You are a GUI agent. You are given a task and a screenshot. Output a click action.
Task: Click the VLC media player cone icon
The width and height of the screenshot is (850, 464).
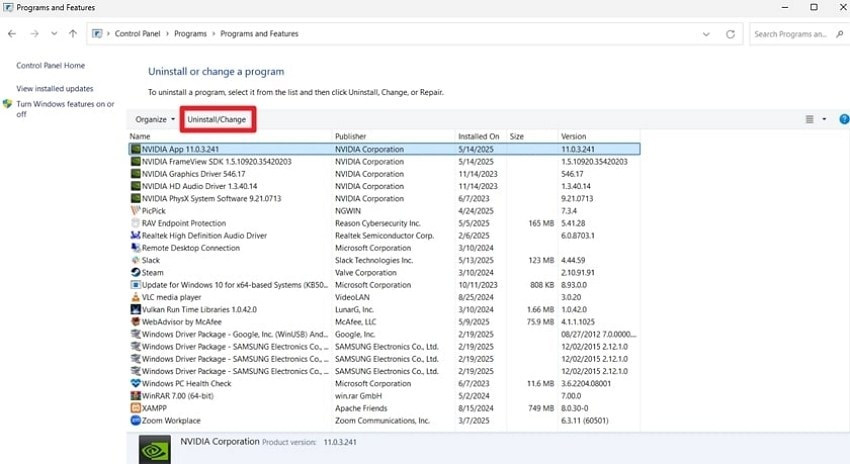pyautogui.click(x=136, y=297)
